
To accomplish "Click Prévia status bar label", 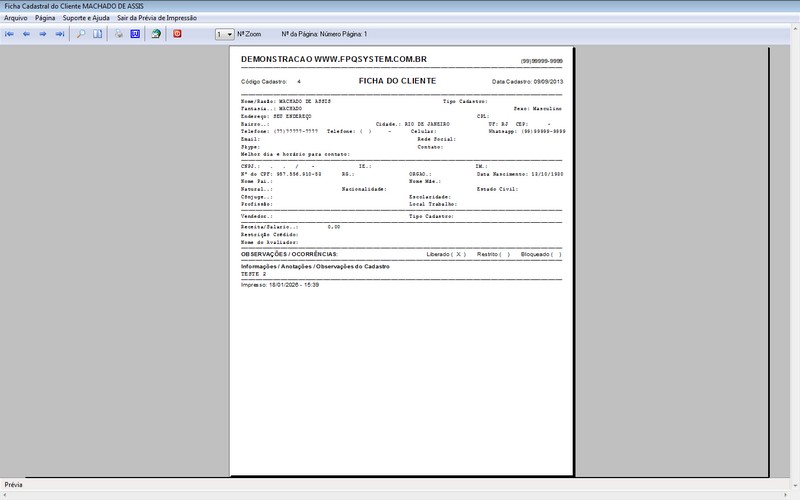I will point(13,485).
